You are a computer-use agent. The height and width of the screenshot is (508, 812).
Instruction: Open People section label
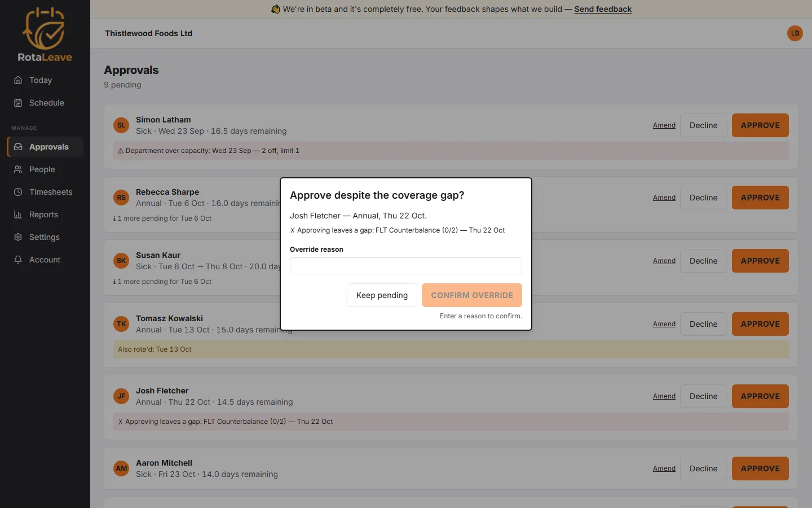pos(42,169)
